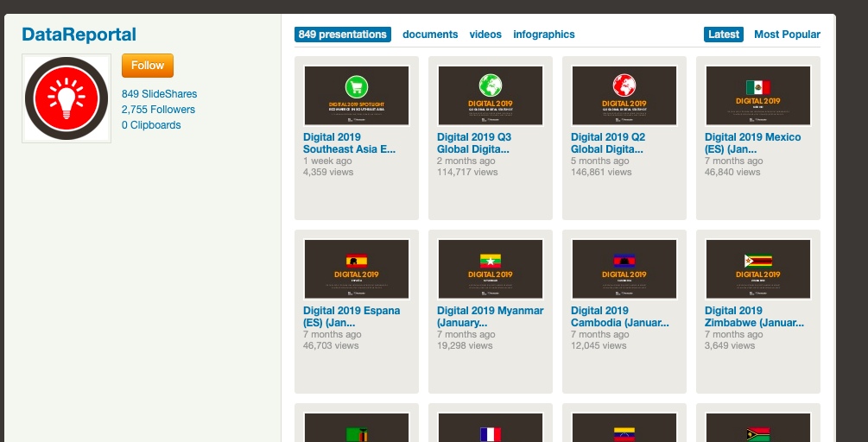
Task: Click the 19,298 views text
Action: click(465, 346)
